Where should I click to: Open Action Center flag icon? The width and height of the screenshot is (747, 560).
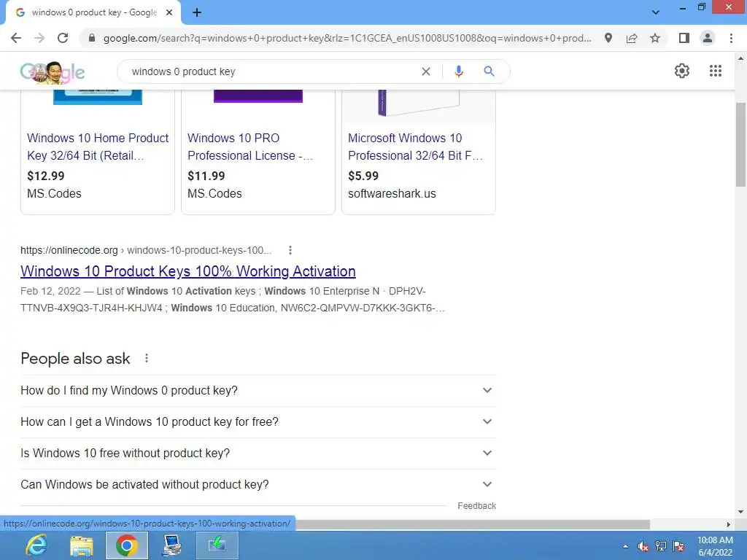click(678, 546)
